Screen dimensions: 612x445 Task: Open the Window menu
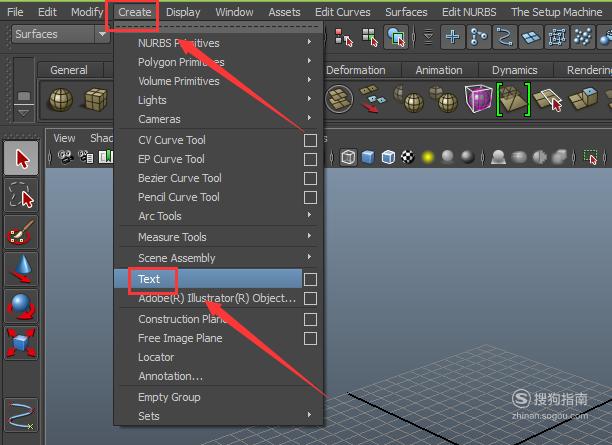234,12
